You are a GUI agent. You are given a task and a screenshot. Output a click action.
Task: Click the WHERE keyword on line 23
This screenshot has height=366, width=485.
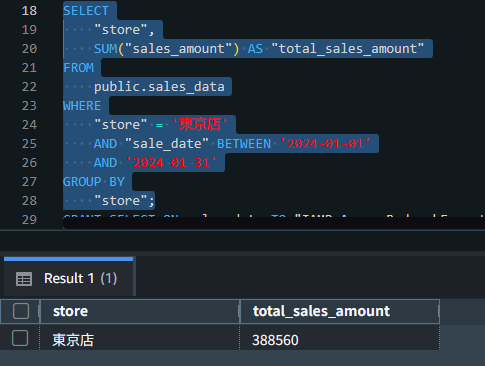[x=82, y=106]
